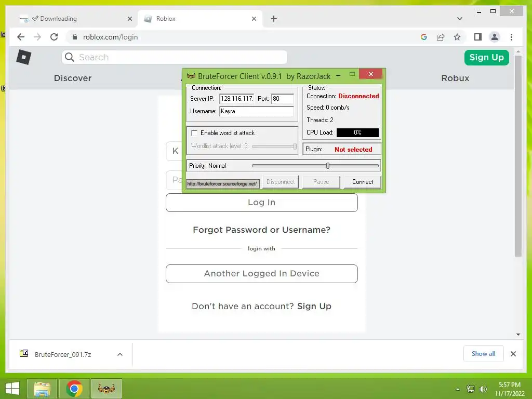This screenshot has height=399, width=532.
Task: Go back with browser back arrow
Action: 21,37
